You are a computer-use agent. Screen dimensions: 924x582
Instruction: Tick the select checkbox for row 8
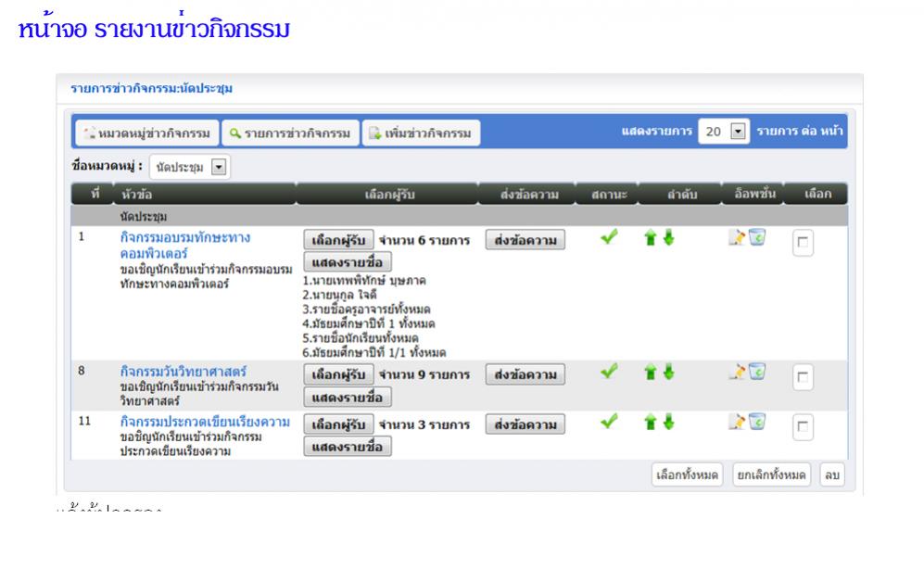803,377
